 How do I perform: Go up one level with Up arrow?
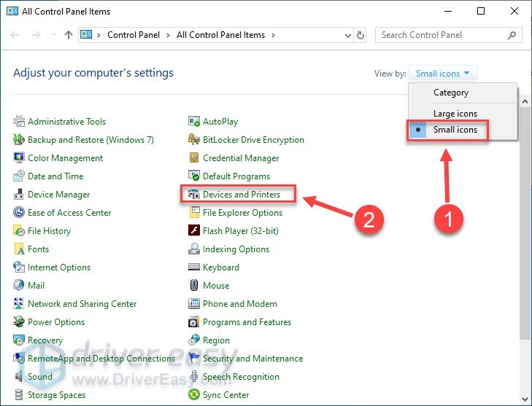68,35
